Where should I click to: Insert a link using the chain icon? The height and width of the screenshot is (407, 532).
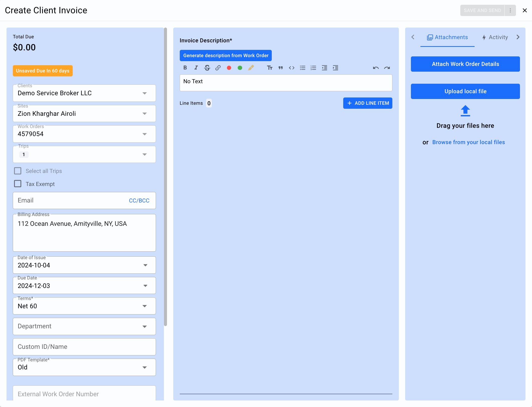218,68
